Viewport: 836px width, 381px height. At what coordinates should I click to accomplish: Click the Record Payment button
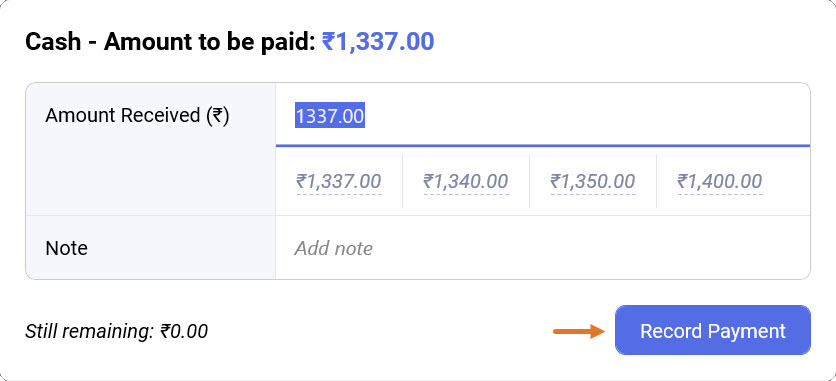(x=713, y=330)
